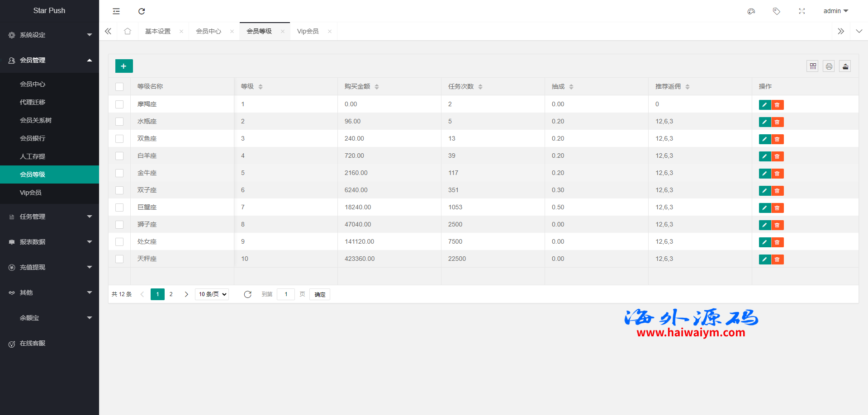Screen dimensions: 868x415
Task: Open 会员银行 in the sidebar
Action: [x=33, y=138]
